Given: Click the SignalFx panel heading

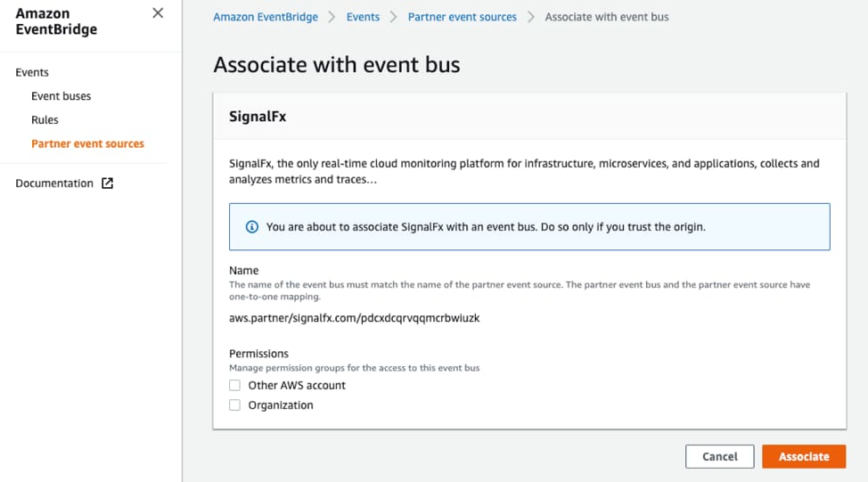Looking at the screenshot, I should (x=258, y=117).
